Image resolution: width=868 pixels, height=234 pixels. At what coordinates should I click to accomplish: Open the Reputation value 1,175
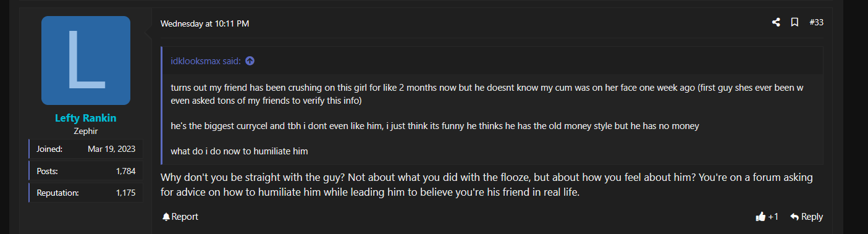pyautogui.click(x=125, y=193)
